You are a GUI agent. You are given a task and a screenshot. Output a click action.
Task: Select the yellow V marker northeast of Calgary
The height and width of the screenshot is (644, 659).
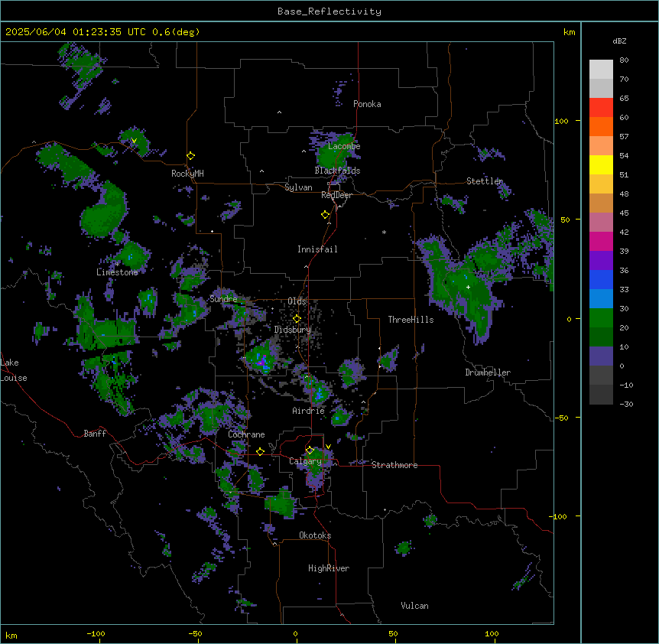click(328, 447)
